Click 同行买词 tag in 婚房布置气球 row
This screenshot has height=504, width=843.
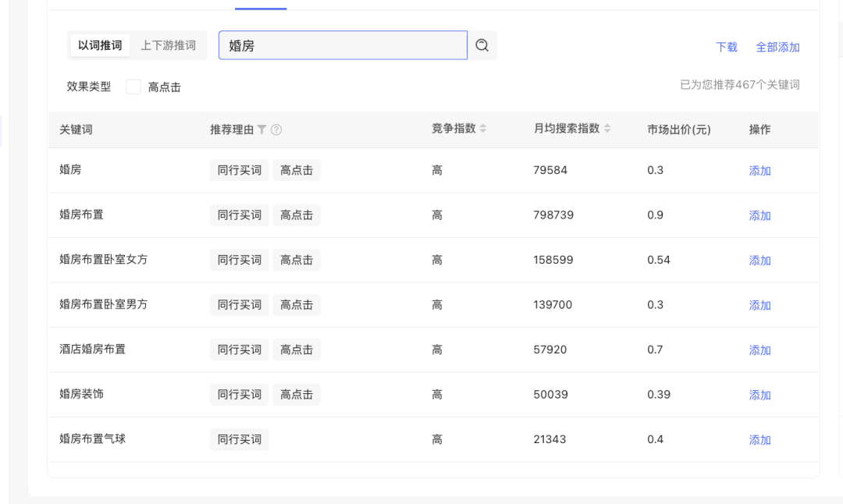click(x=240, y=439)
